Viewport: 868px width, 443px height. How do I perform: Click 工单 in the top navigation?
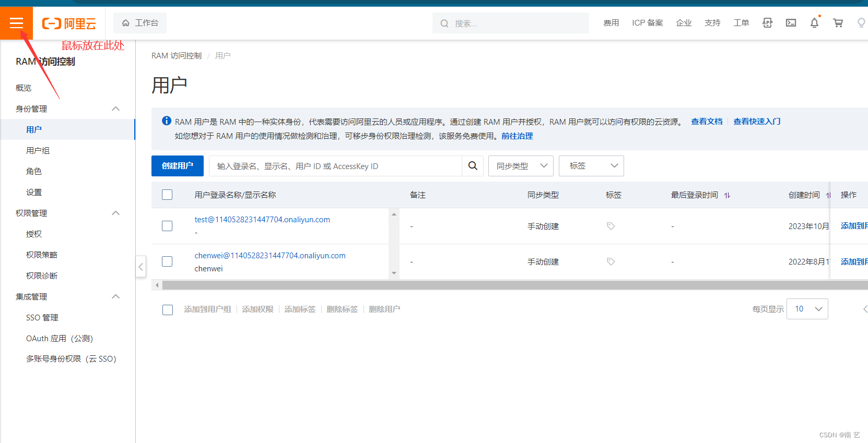point(741,23)
